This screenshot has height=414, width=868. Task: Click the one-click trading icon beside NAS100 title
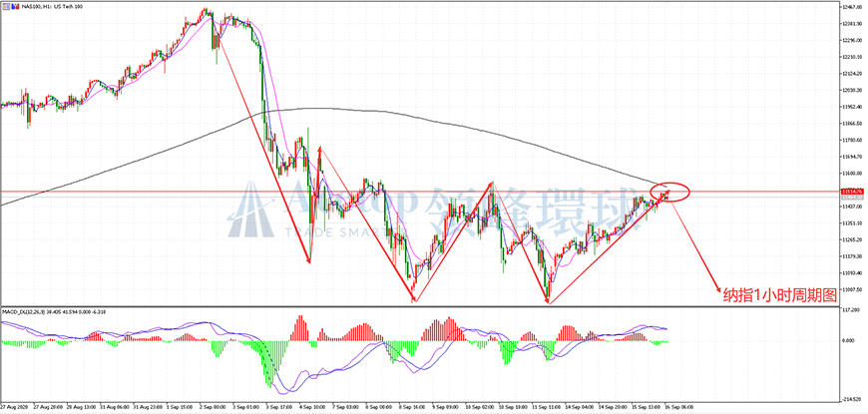pyautogui.click(x=6, y=7)
